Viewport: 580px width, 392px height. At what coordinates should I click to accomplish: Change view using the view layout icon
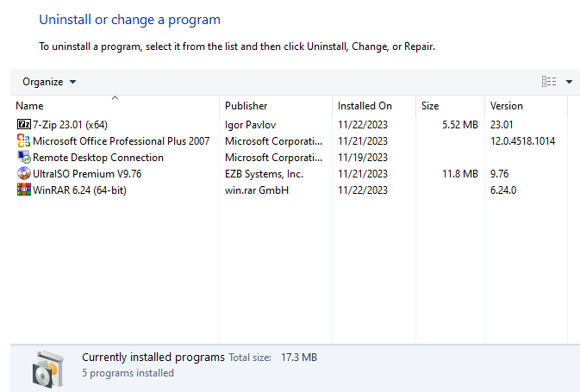click(549, 81)
